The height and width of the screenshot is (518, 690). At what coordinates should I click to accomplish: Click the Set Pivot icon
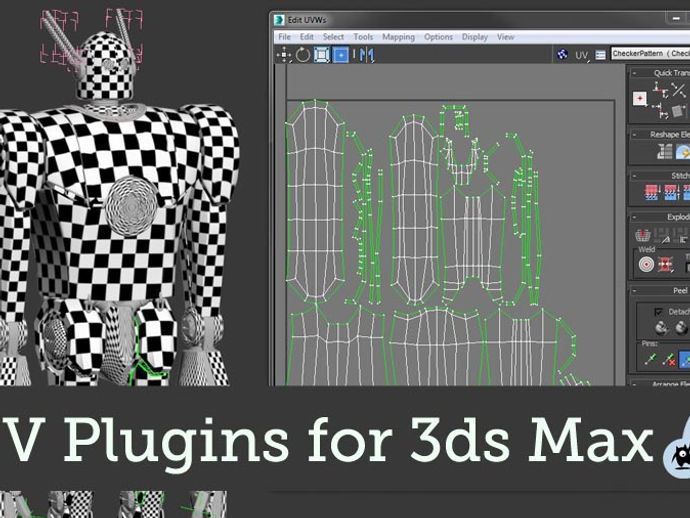[640, 98]
